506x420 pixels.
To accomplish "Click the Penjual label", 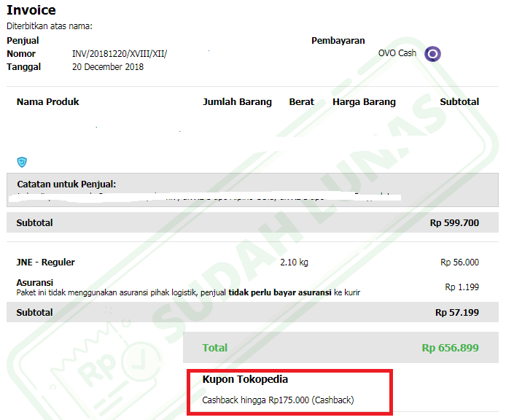I will 23,41.
